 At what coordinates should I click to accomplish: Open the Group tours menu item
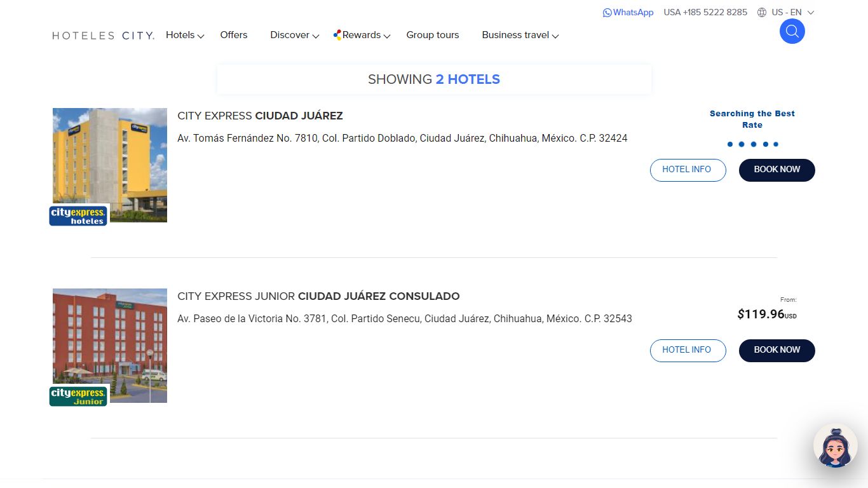pyautogui.click(x=433, y=35)
